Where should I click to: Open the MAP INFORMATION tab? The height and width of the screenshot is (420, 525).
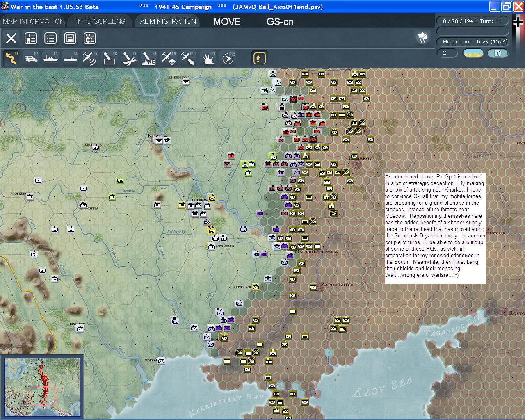34,21
